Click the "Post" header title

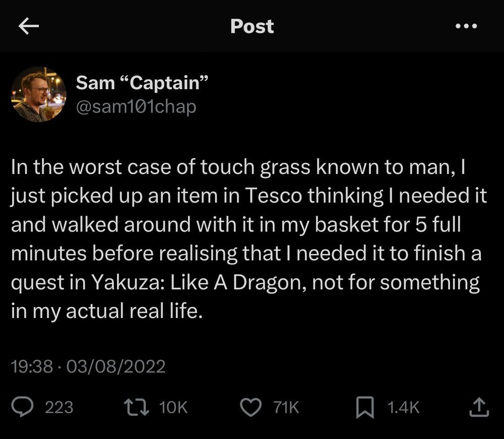coord(252,27)
